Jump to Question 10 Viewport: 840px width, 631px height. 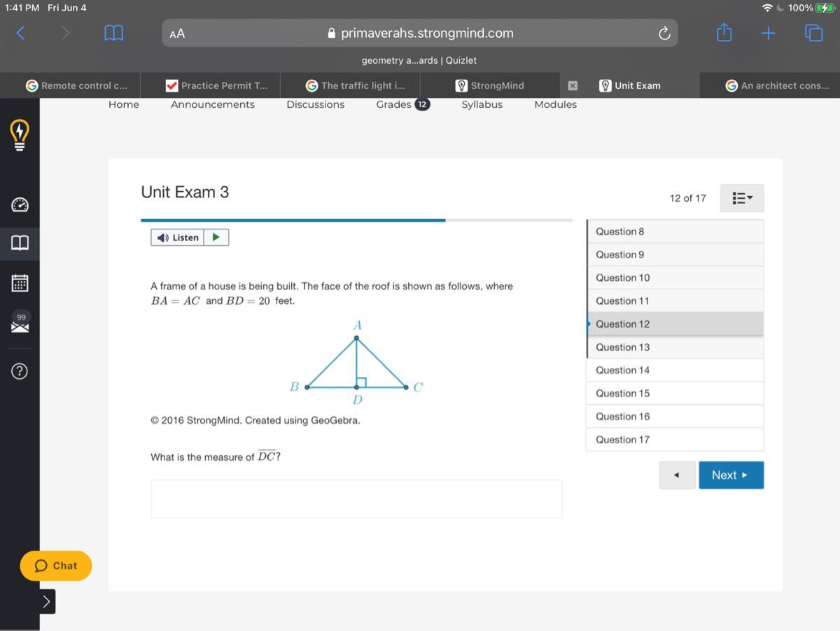click(x=675, y=277)
